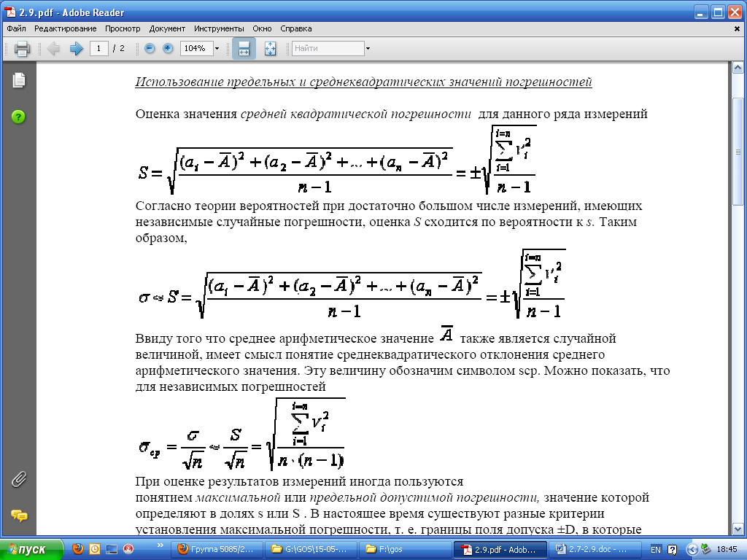Screen dimensions: 747x560
Task: Switch to 2.7-2.9.doc Word taskbar button
Action: pos(595,550)
